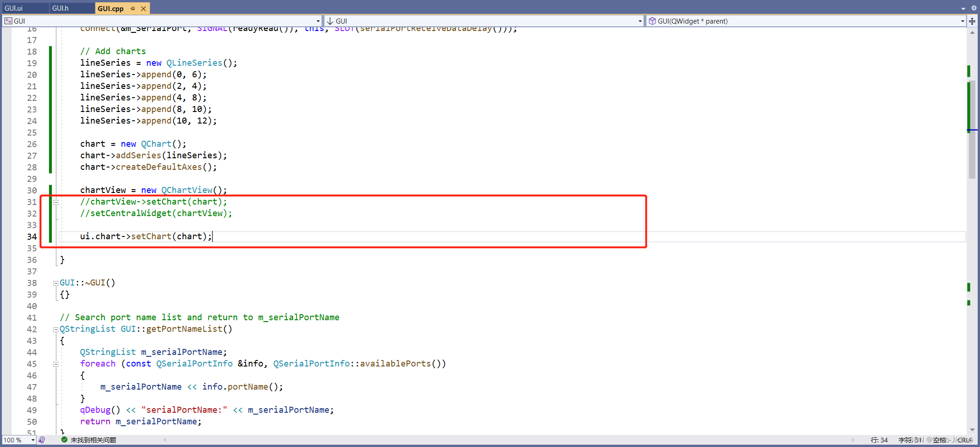The height and width of the screenshot is (447, 980).
Task: Click the vertical scrollbar down arrow
Action: point(972,430)
